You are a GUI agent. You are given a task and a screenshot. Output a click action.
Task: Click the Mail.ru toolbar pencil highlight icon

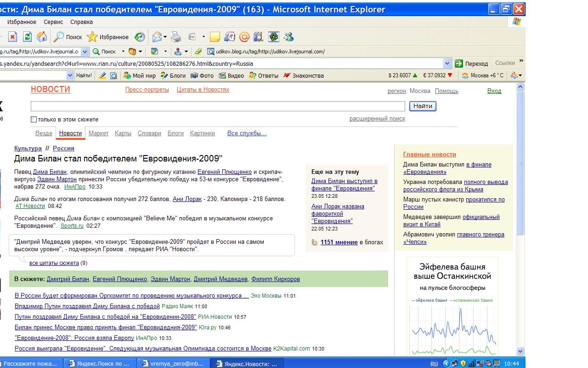pyautogui.click(x=103, y=75)
